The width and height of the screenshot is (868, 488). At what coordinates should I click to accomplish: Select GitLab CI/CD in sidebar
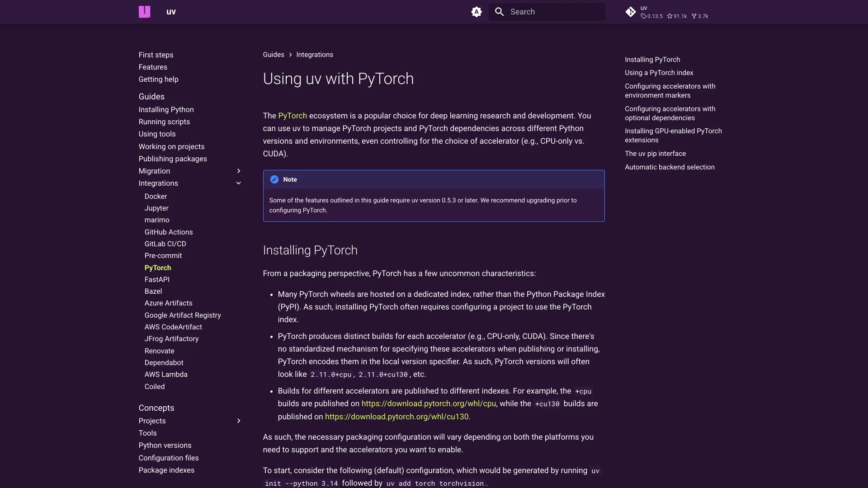tap(165, 244)
